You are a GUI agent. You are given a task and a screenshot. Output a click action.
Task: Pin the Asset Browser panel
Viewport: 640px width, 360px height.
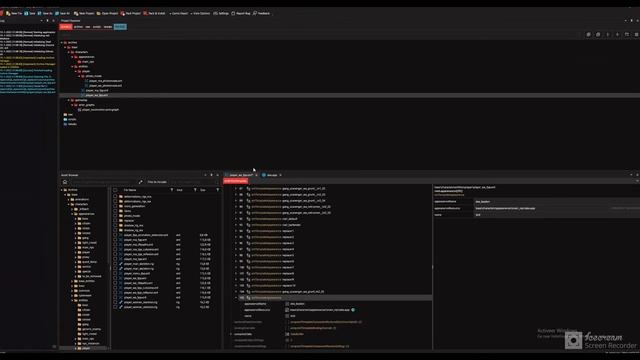pyautogui.click(x=211, y=175)
